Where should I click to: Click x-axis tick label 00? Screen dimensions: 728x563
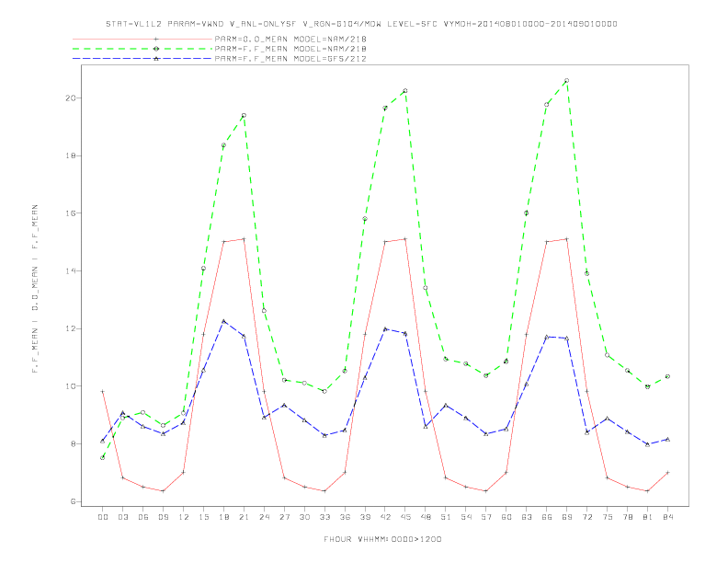103,517
